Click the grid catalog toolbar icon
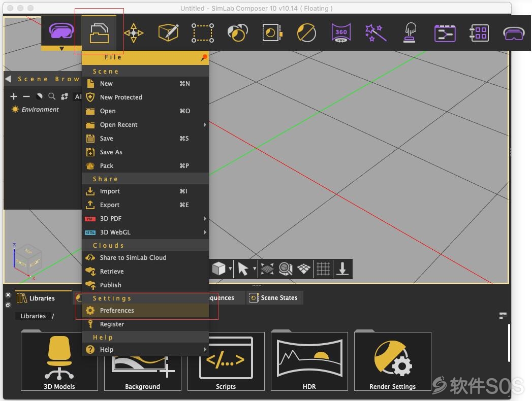Viewport: 532px width, 401px height. click(479, 33)
